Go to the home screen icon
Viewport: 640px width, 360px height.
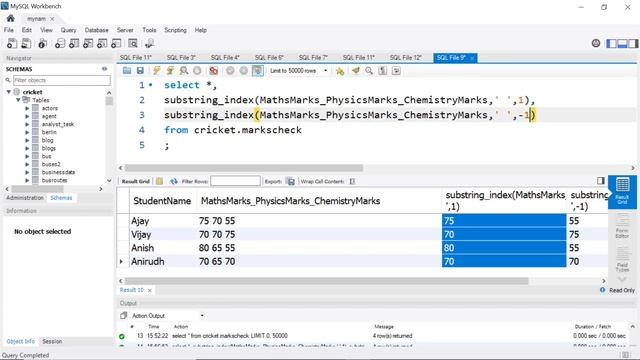pyautogui.click(x=11, y=18)
